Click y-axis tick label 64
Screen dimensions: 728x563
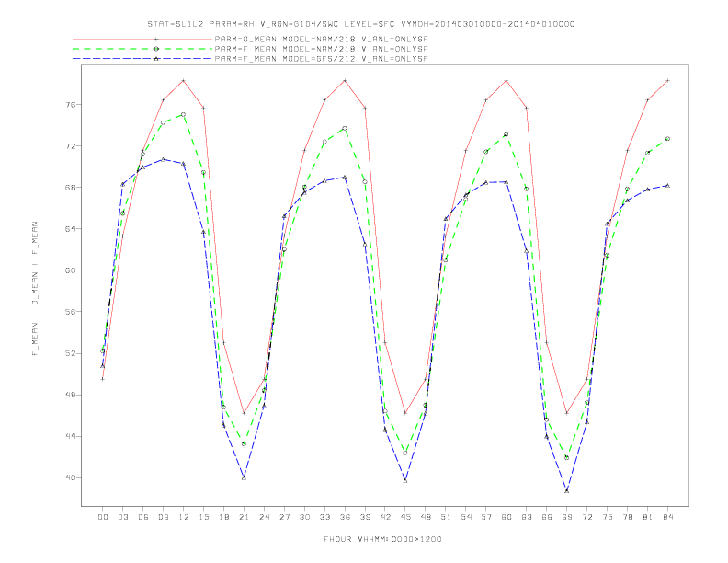(x=71, y=228)
